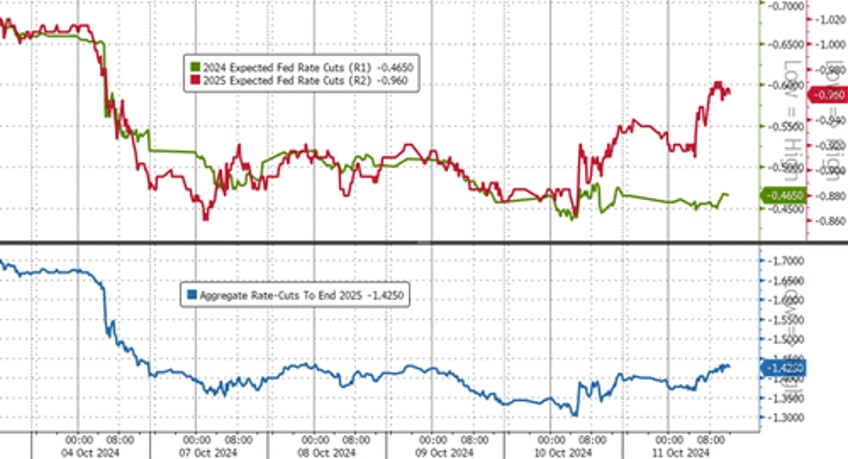Image resolution: width=848 pixels, height=459 pixels.
Task: Click the 00:00 tick above 08 Oct 2024
Action: click(x=315, y=440)
